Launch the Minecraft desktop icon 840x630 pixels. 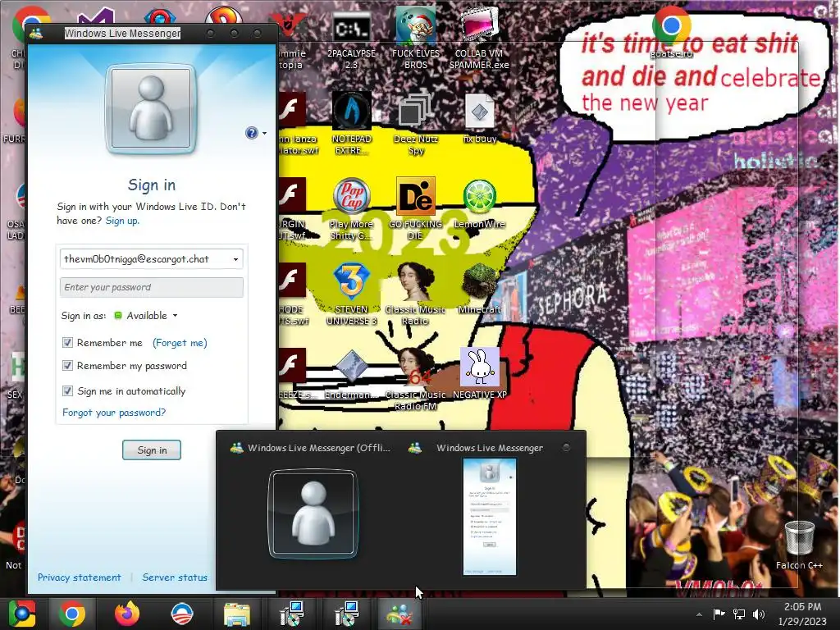click(x=479, y=290)
